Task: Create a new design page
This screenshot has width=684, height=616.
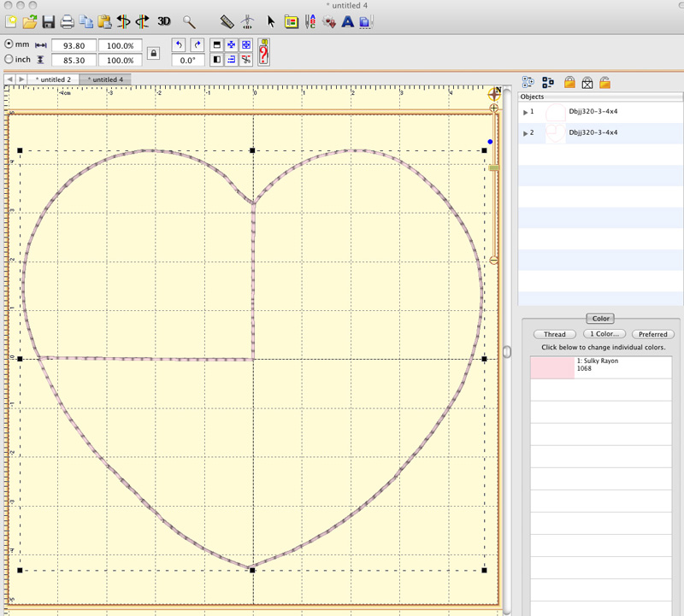Action: pos(11,21)
